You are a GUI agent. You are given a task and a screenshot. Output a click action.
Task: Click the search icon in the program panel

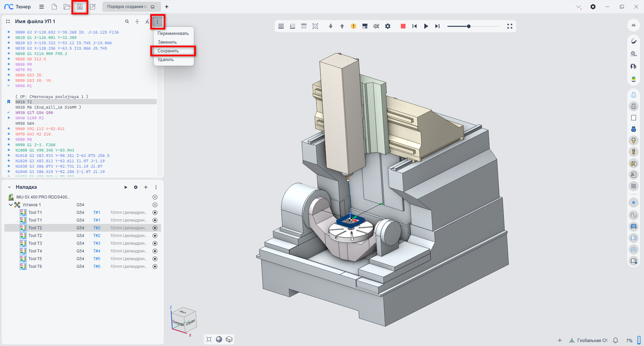point(127,21)
